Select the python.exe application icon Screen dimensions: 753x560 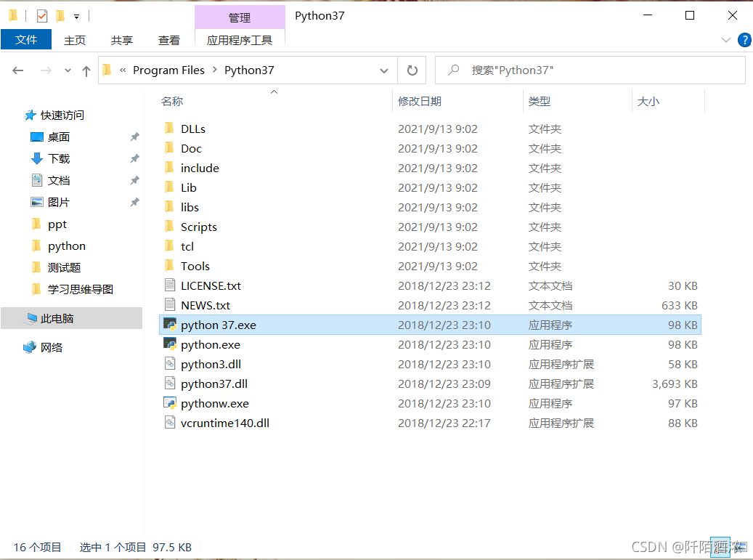pyautogui.click(x=170, y=344)
